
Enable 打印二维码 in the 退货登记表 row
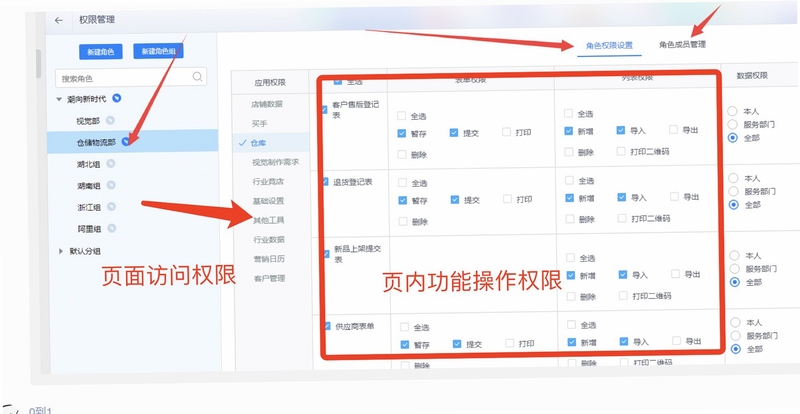[622, 218]
